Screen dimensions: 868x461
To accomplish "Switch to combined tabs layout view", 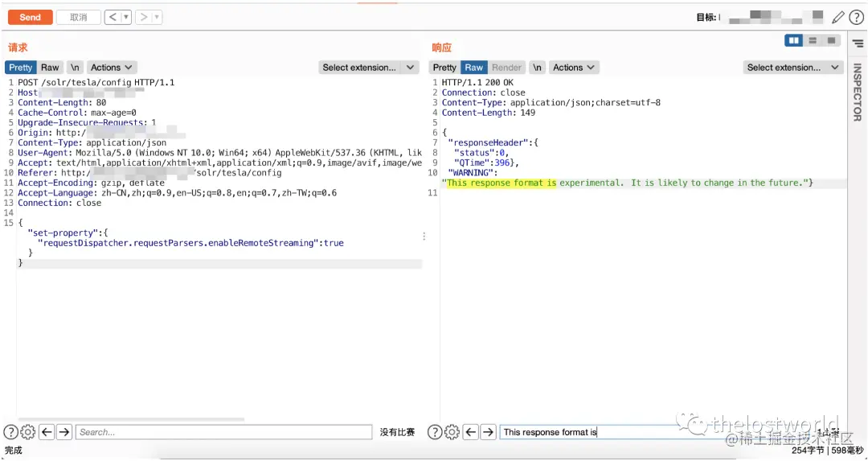I will click(832, 40).
